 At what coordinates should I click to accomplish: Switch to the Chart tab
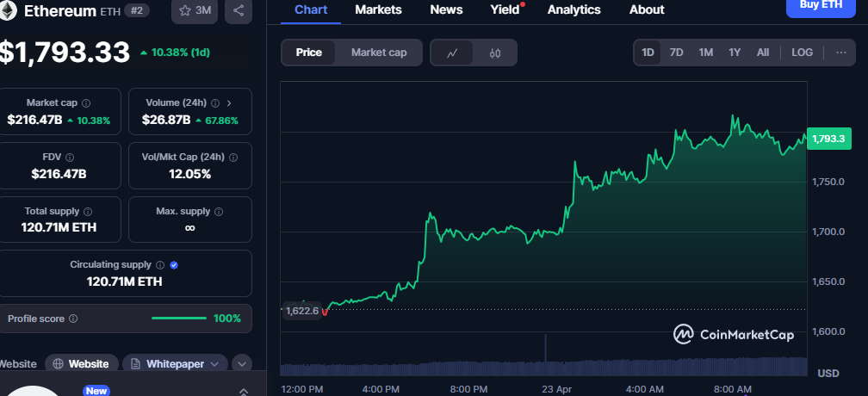311,10
